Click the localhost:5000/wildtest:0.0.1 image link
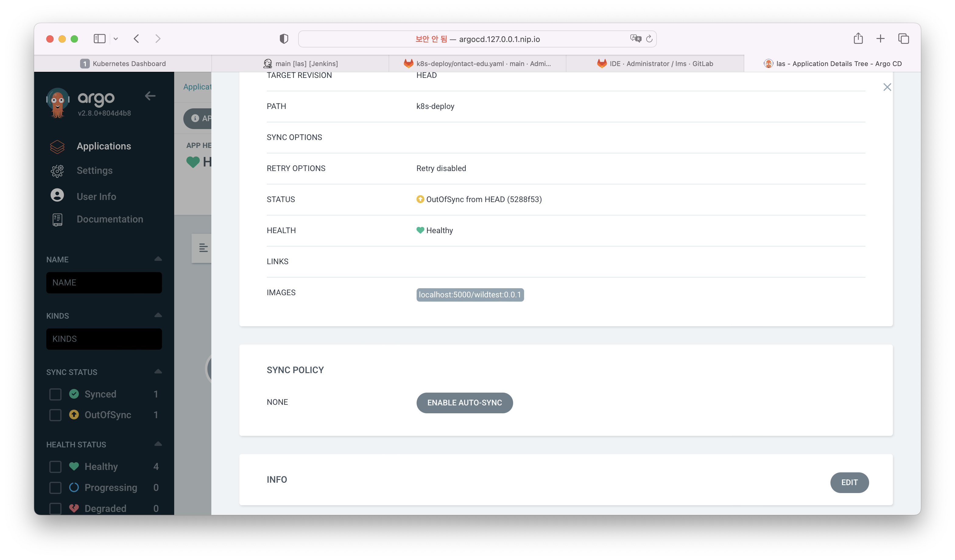The image size is (955, 560). [470, 294]
